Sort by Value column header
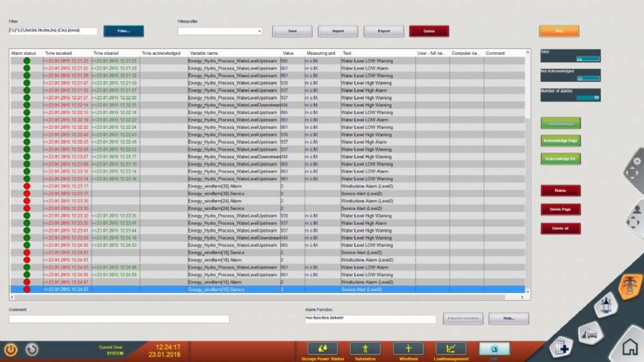The height and width of the screenshot is (362, 644). [289, 53]
